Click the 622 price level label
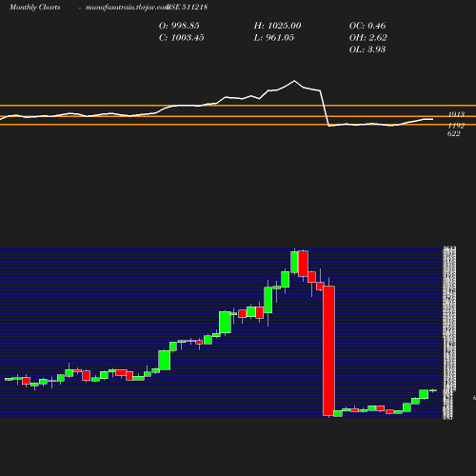This screenshot has height=476, width=476. click(x=454, y=133)
